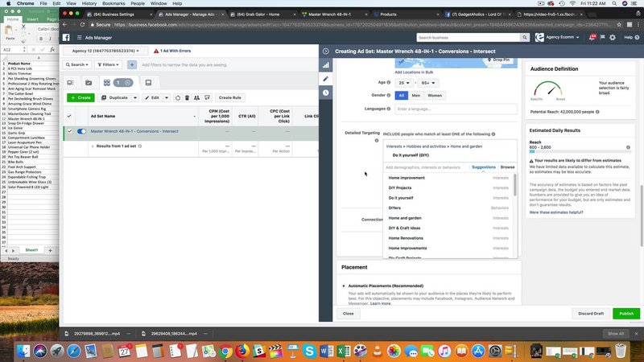
Task: Click the Languages input field
Action: 456,109
